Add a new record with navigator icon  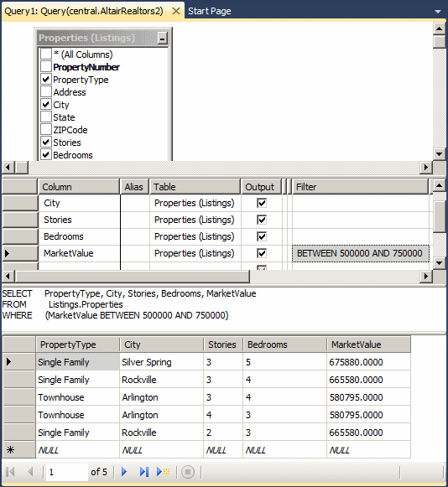pyautogui.click(x=163, y=472)
